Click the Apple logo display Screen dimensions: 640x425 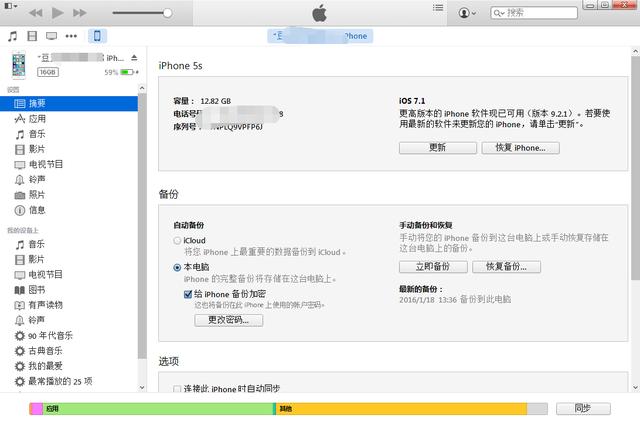[x=320, y=13]
